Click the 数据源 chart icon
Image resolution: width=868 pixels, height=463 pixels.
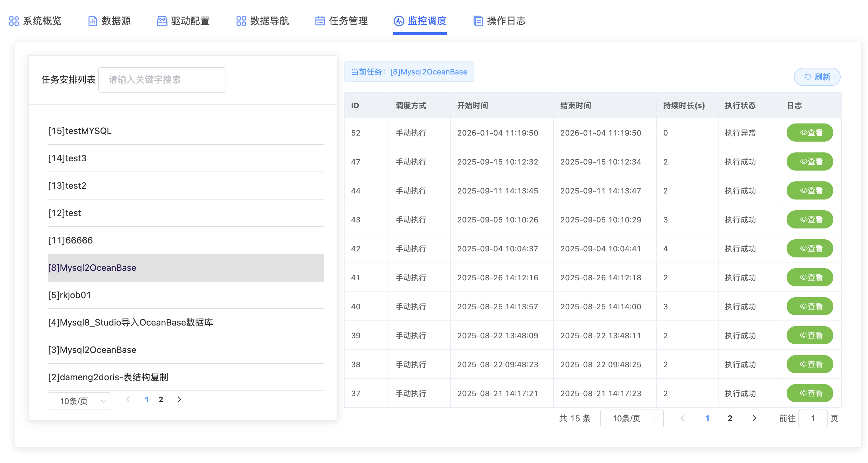[x=93, y=21]
